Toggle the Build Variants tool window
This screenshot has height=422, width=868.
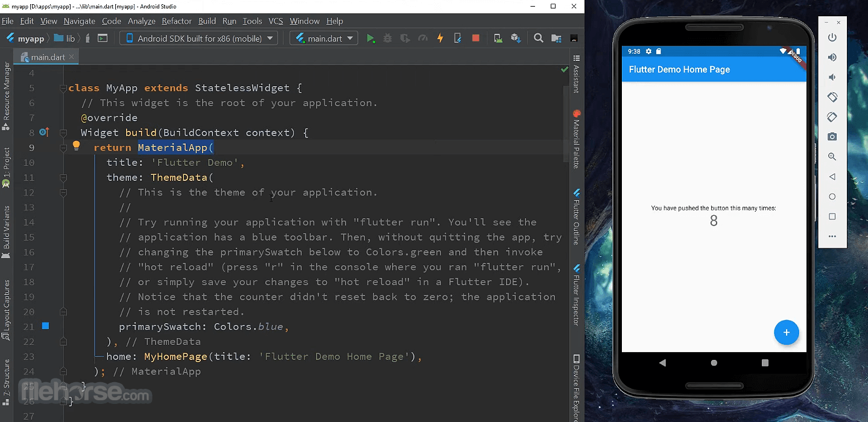(x=6, y=231)
